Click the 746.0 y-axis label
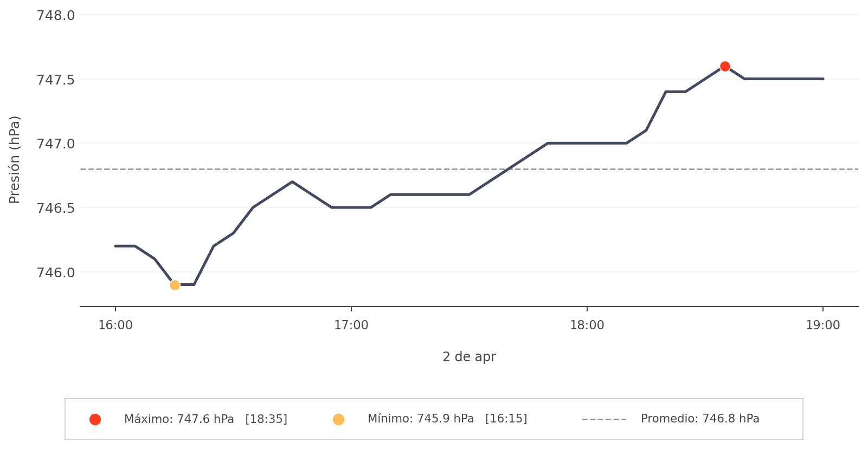This screenshot has width=868, height=449. 56,272
